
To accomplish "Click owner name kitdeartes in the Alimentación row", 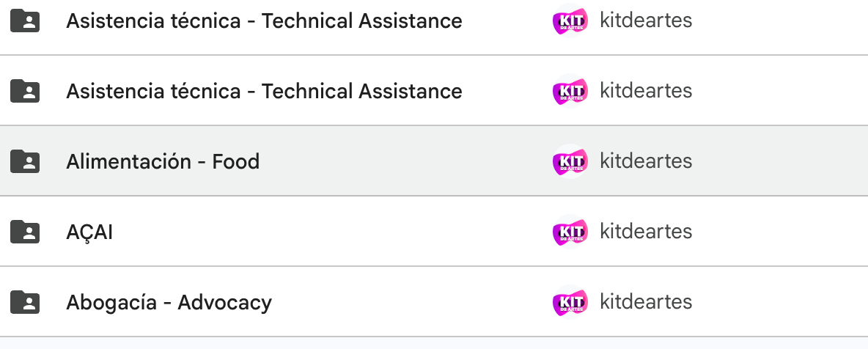I will pyautogui.click(x=646, y=161).
